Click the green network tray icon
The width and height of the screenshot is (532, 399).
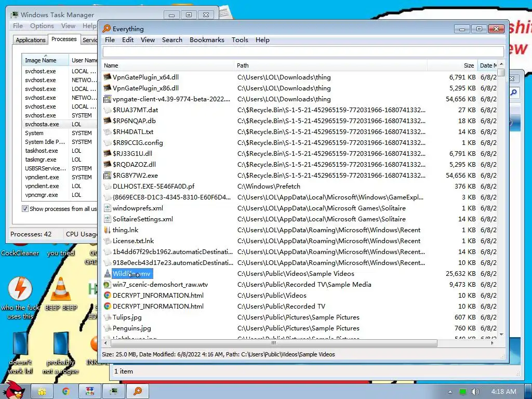[x=462, y=392]
